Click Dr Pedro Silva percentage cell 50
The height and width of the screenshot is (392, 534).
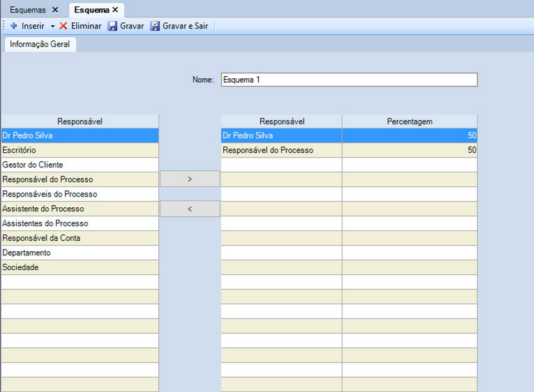coord(410,135)
